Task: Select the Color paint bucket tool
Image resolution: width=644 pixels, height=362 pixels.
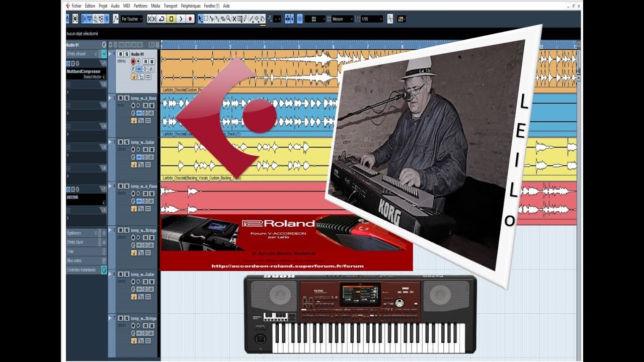Action: click(x=262, y=19)
